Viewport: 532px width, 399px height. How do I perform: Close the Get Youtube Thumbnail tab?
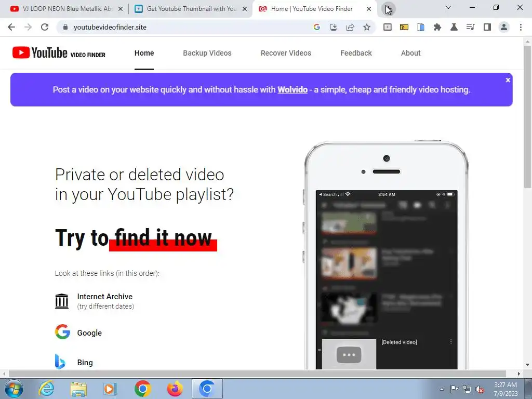click(x=245, y=9)
